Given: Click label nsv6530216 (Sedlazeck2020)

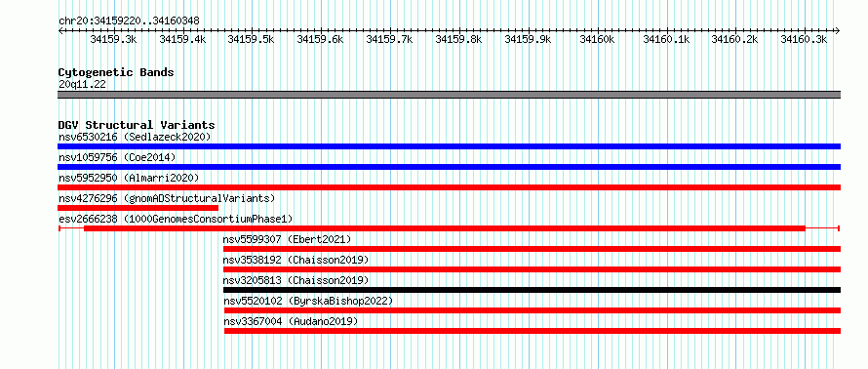Looking at the screenshot, I should coord(135,137).
